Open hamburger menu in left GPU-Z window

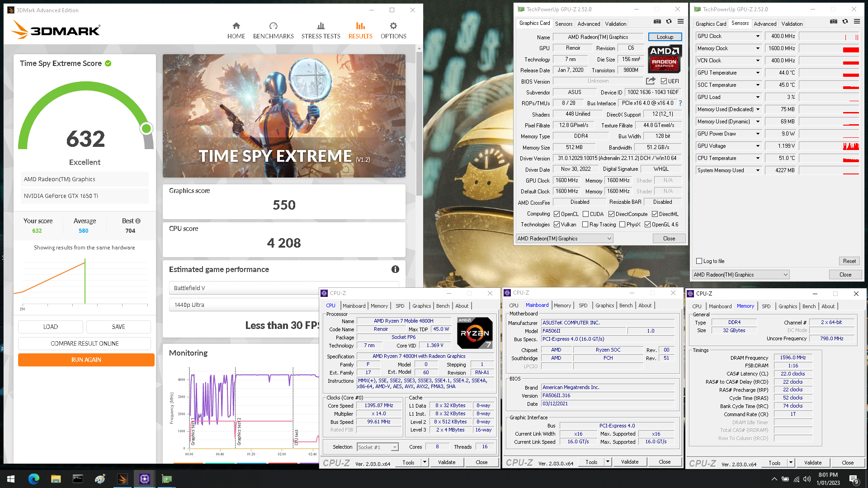[x=680, y=22]
